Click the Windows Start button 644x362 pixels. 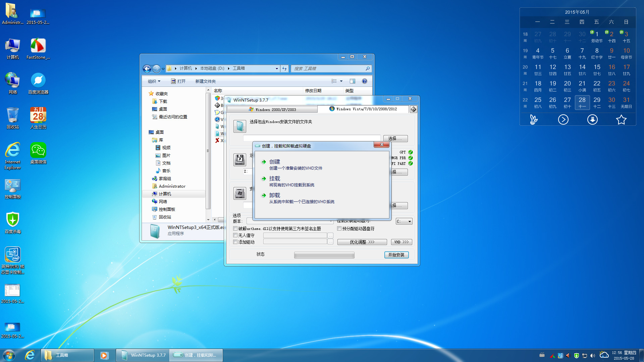click(9, 355)
